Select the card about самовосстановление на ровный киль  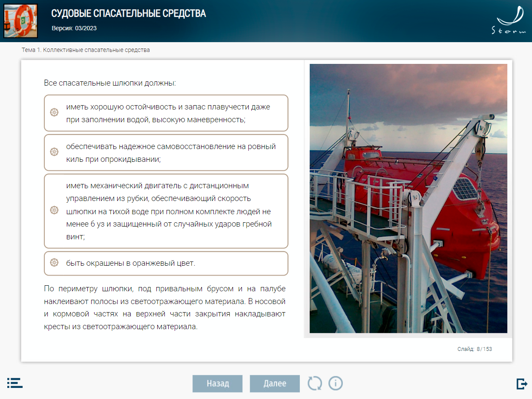(x=166, y=152)
